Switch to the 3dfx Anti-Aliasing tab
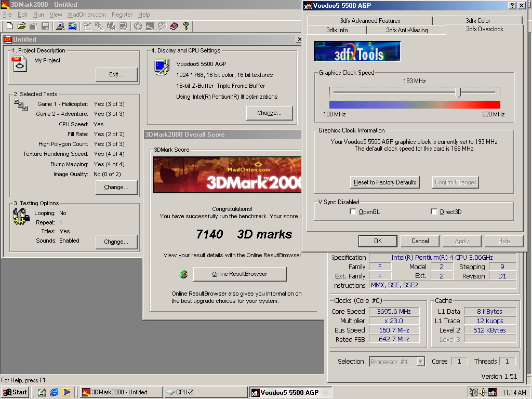 [x=407, y=30]
